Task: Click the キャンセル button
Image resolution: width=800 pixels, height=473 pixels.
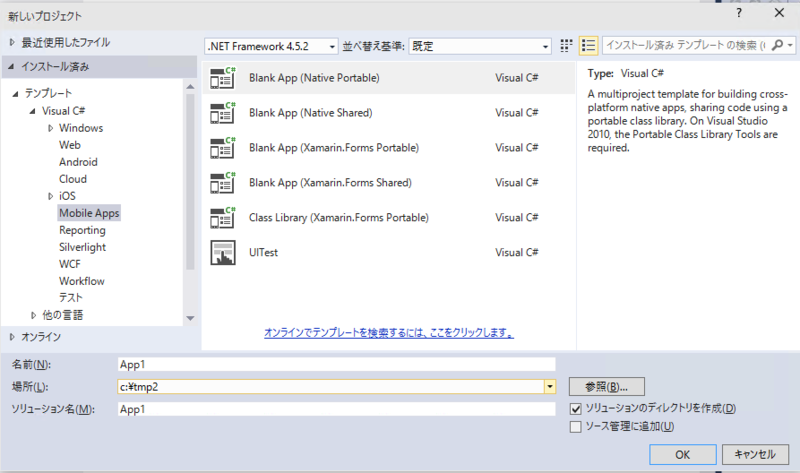Action: pos(755,455)
